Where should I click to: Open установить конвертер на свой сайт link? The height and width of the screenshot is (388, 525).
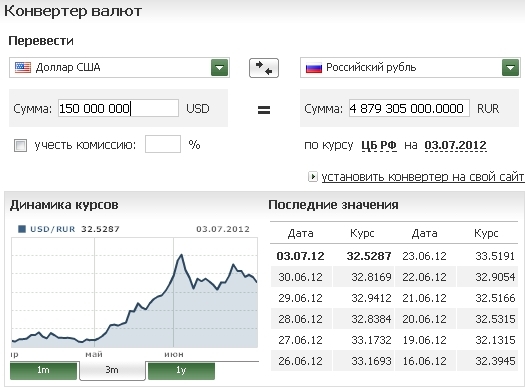coord(423,176)
